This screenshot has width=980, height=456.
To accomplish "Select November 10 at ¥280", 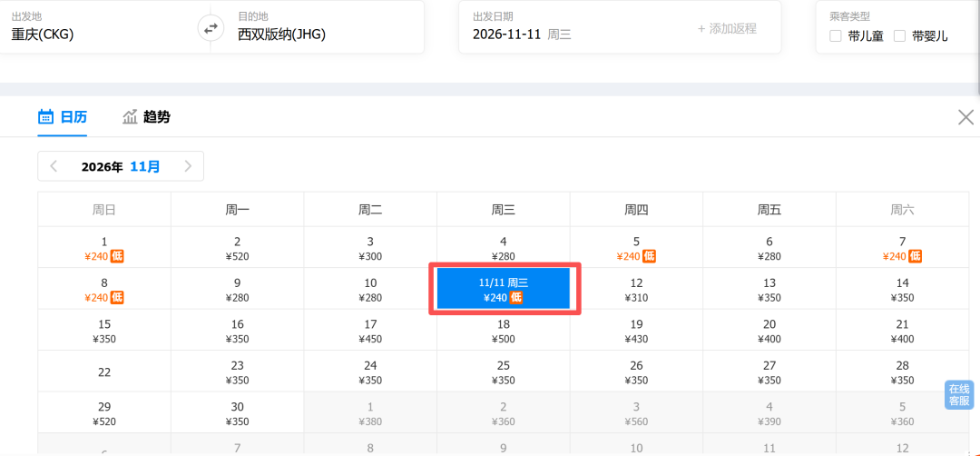I will point(370,289).
